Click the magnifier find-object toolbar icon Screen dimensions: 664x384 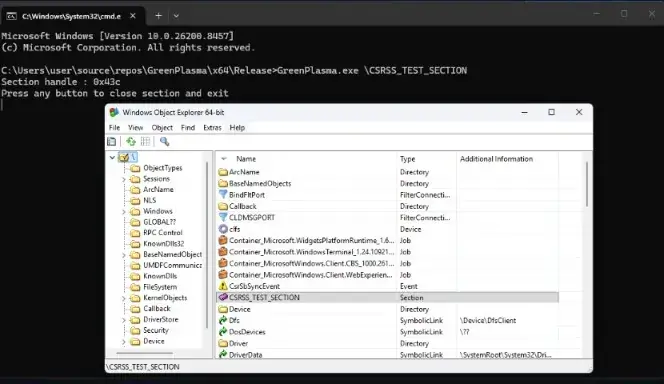pyautogui.click(x=164, y=142)
